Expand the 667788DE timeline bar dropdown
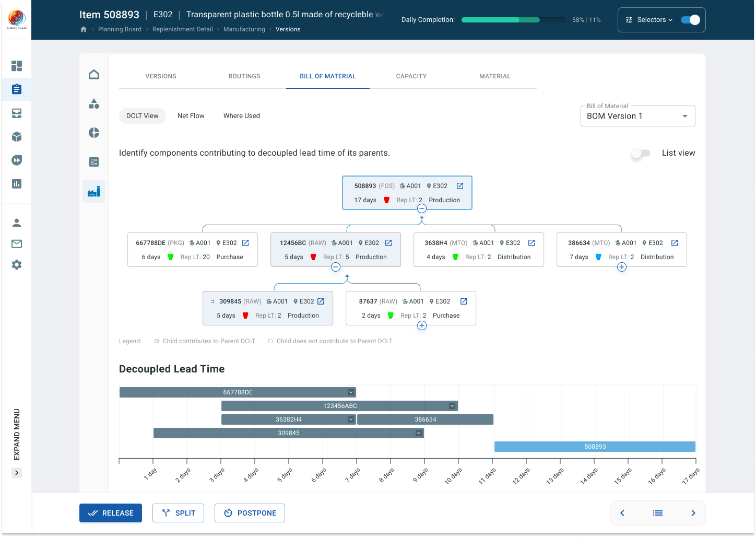 pos(351,392)
